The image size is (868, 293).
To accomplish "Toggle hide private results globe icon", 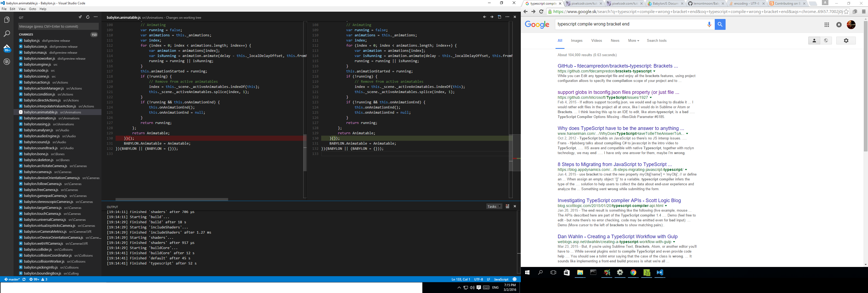I will (826, 40).
